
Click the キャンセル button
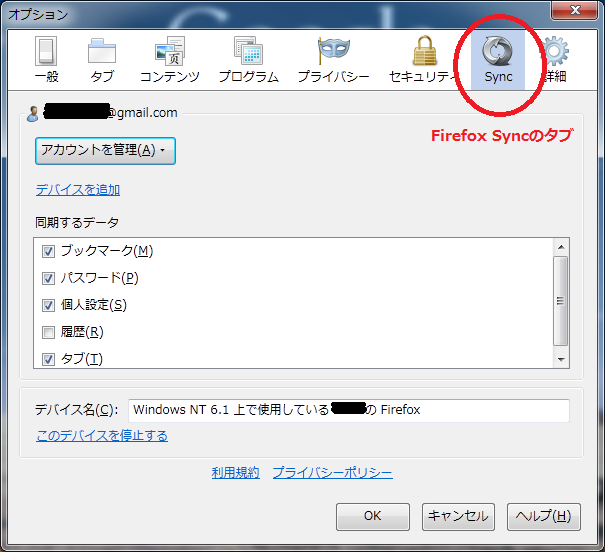458,517
